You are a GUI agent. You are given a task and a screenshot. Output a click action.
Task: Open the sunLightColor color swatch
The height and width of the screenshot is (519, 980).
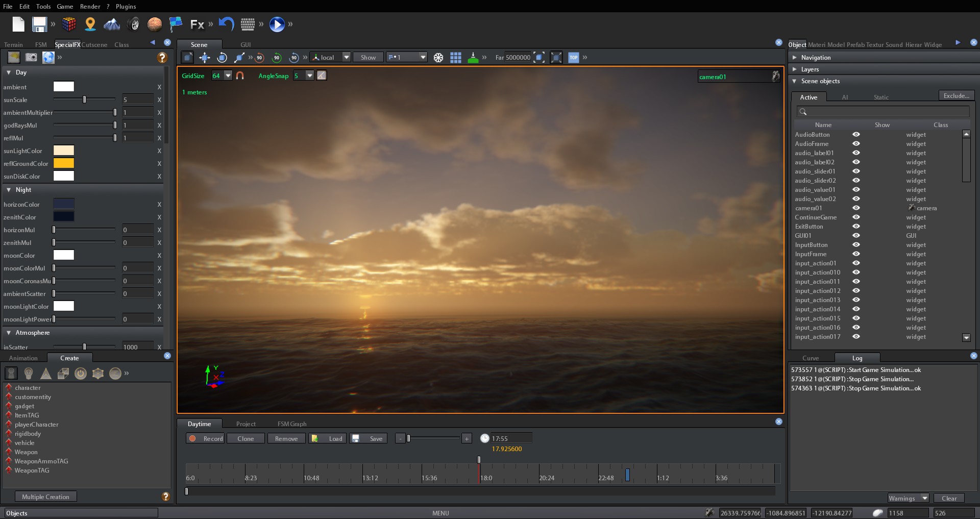63,150
